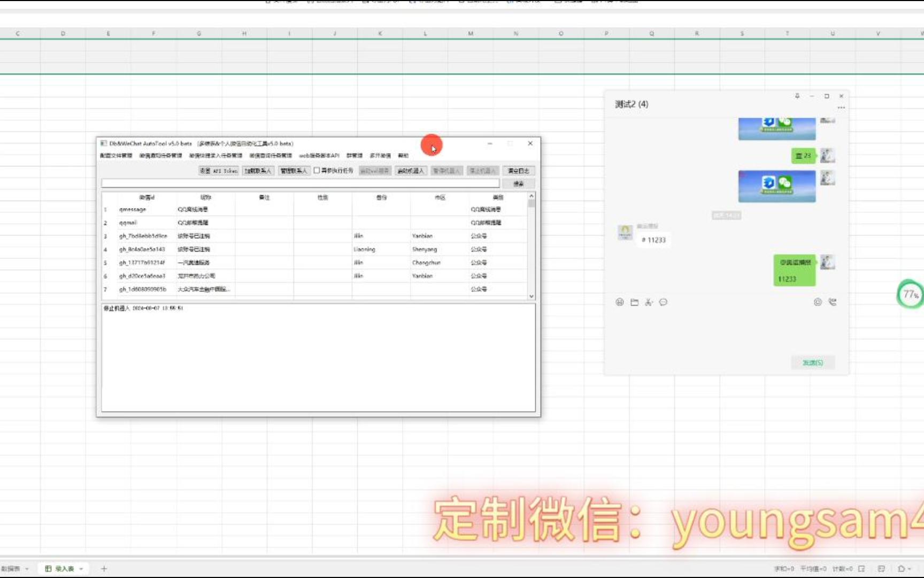The height and width of the screenshot is (578, 924).
Task: Add a new sheet with the plus icon
Action: pos(104,568)
